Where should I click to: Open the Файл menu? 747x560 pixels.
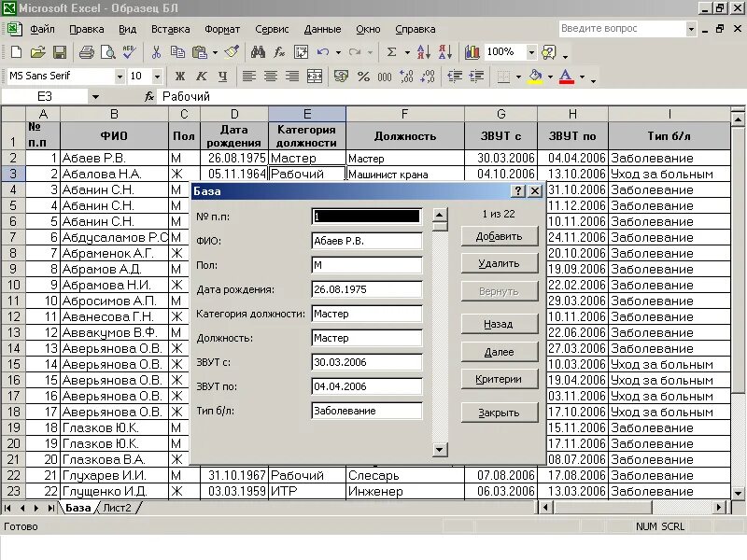click(42, 29)
